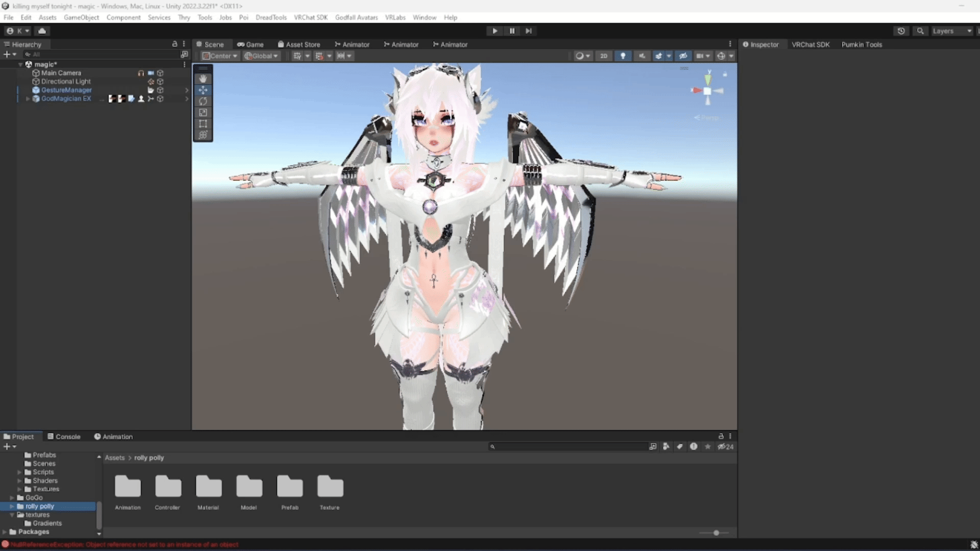
Task: Toggle scene visibility hidden objects icon
Action: [683, 56]
